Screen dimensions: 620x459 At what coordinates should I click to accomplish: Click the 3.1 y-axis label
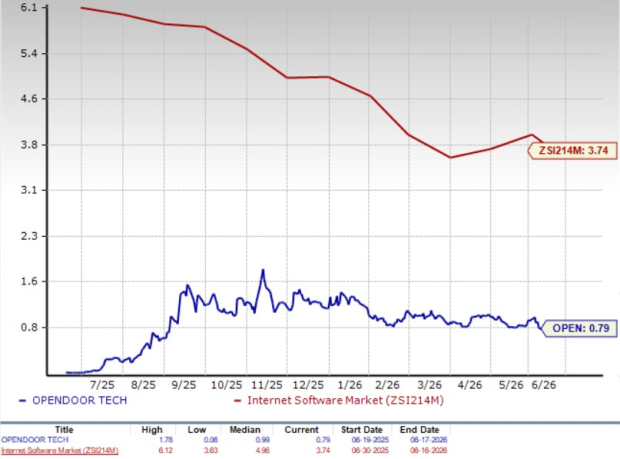[28, 190]
